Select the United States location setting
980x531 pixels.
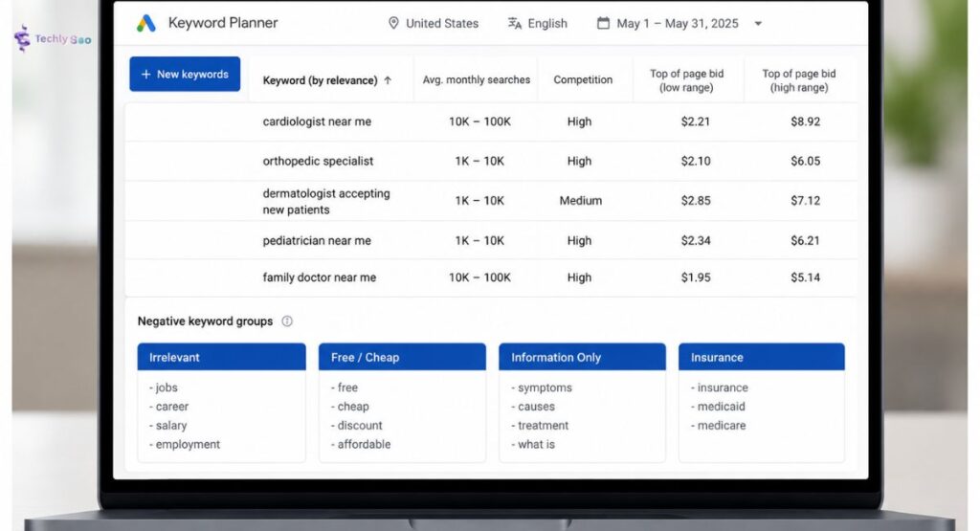[x=442, y=23]
